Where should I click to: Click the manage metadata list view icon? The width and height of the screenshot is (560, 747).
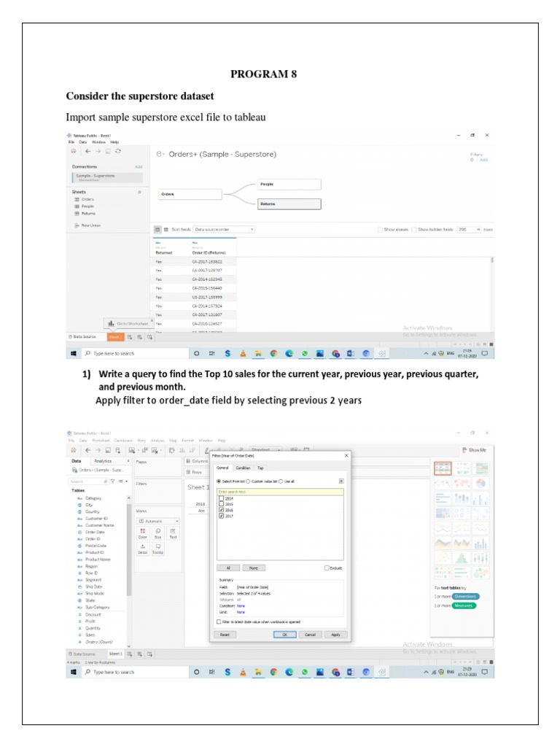[166, 230]
